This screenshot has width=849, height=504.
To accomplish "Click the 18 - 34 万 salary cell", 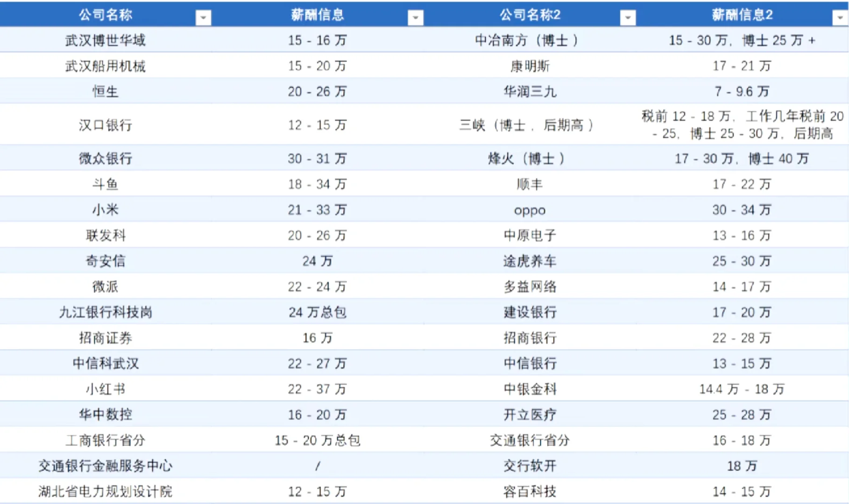I will pyautogui.click(x=318, y=184).
